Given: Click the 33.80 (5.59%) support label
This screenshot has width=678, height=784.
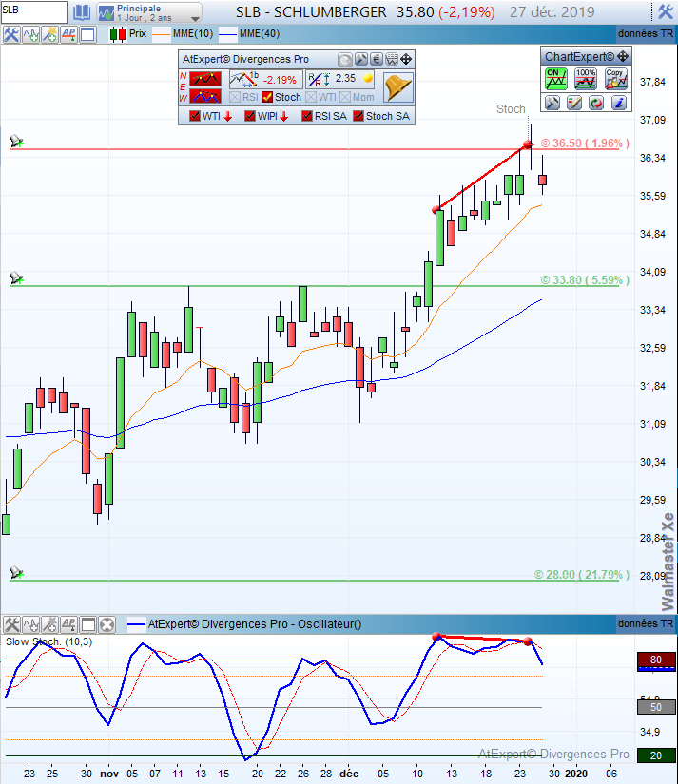Looking at the screenshot, I should [585, 280].
